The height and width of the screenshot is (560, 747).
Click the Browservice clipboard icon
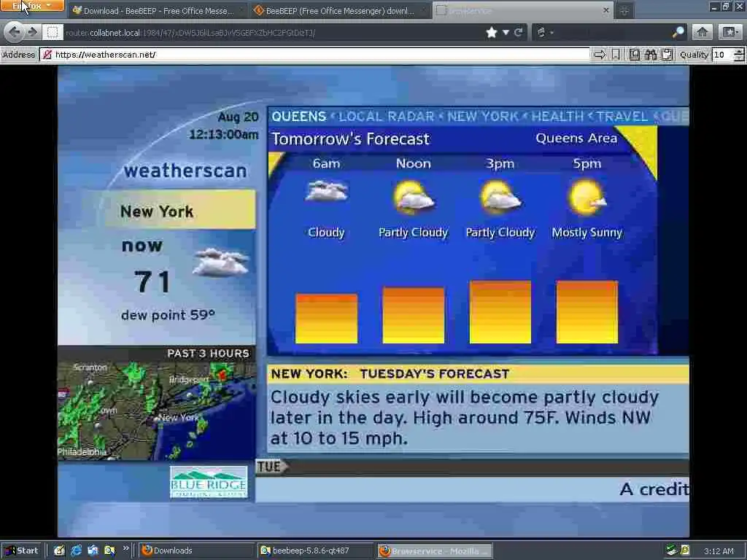[x=667, y=55]
